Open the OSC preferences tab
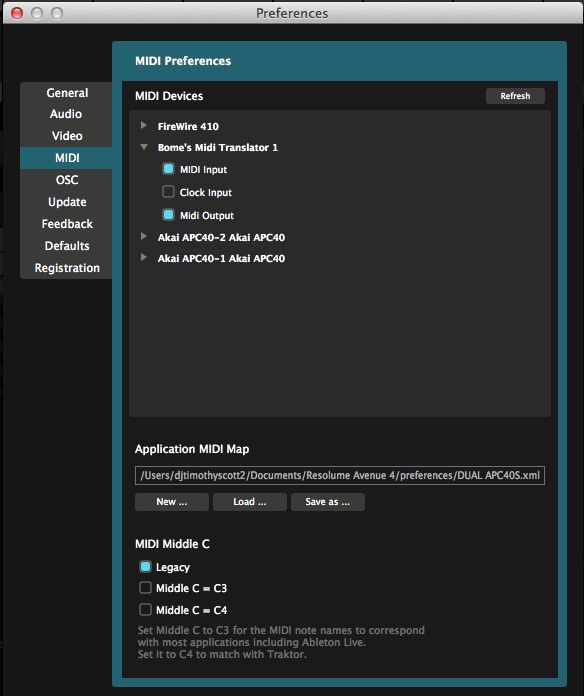 click(x=67, y=180)
